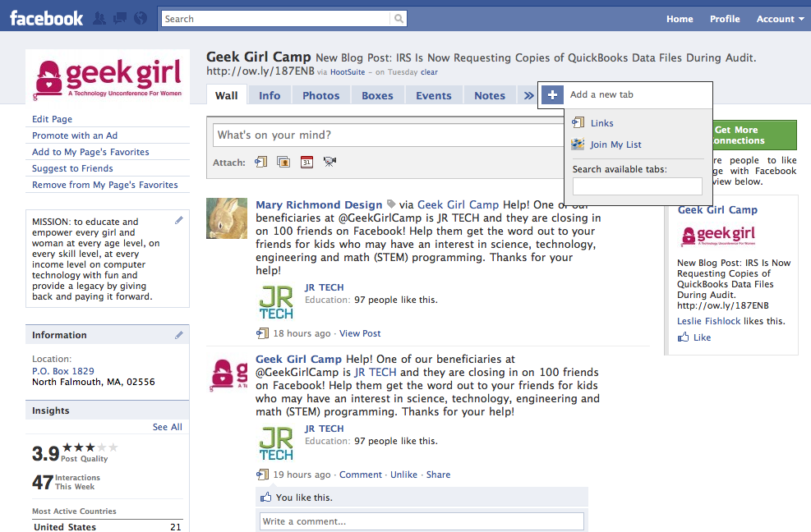Switch to the Events tab

[x=433, y=95]
